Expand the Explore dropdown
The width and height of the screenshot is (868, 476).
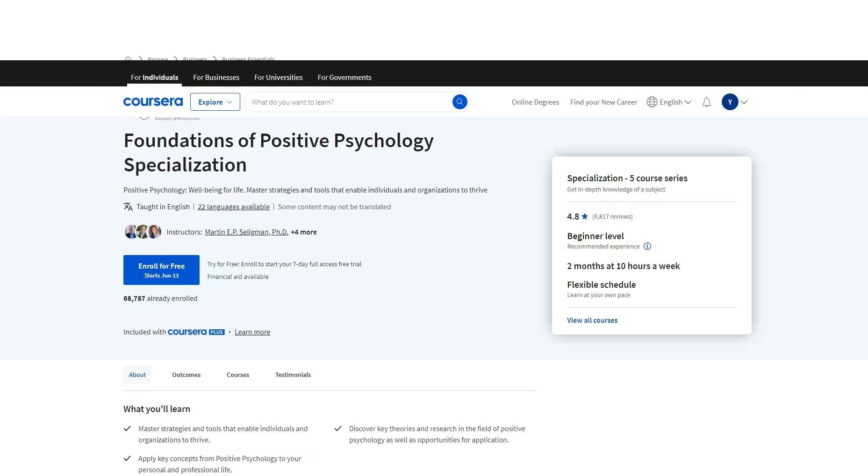(x=215, y=102)
